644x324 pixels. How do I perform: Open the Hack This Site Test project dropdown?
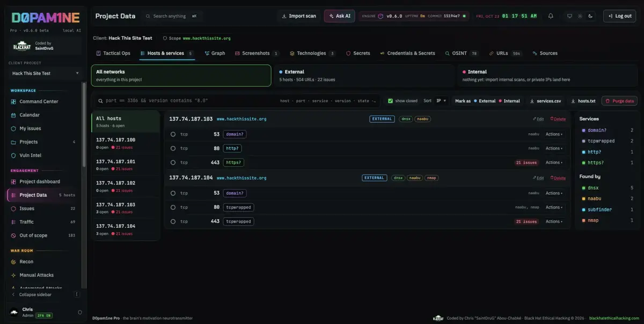(x=45, y=73)
